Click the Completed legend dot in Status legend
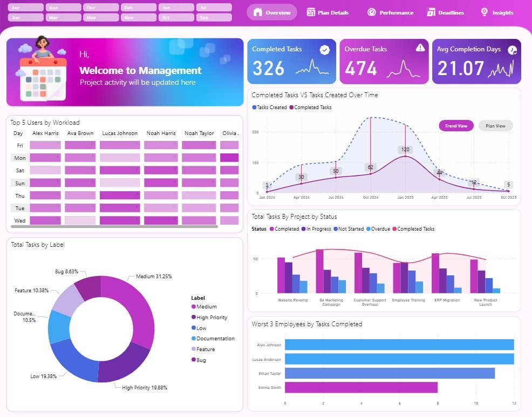The height and width of the screenshot is (417, 532). click(x=271, y=229)
